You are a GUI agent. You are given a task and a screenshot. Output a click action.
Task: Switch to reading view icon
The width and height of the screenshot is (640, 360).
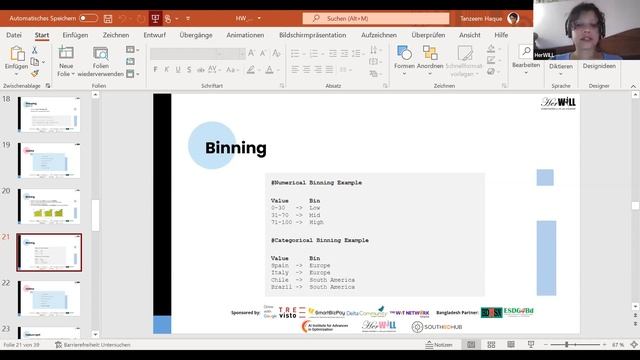511,345
